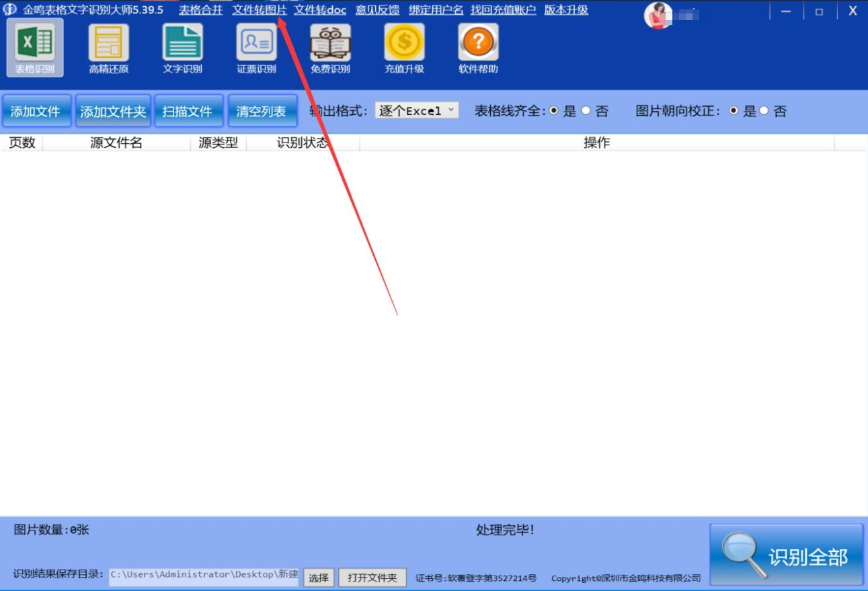Switch to 文字识别 mode
The width and height of the screenshot is (868, 591).
point(182,48)
